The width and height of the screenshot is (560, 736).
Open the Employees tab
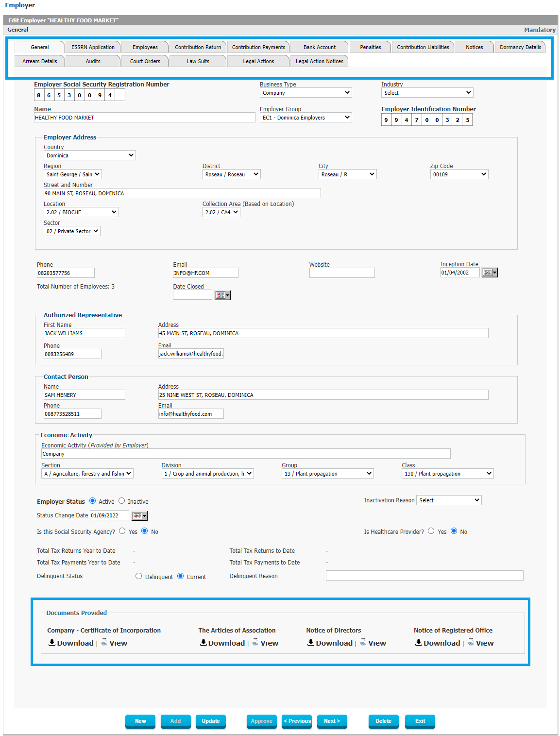tap(145, 47)
